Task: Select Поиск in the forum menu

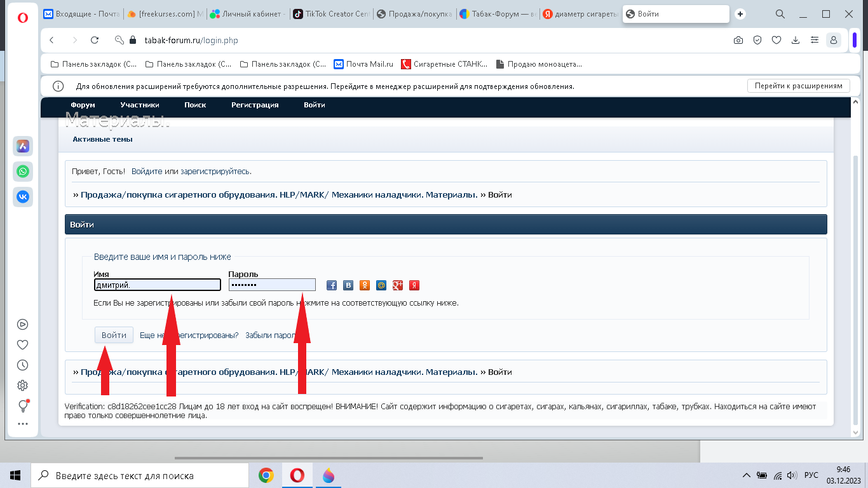Action: point(195,105)
